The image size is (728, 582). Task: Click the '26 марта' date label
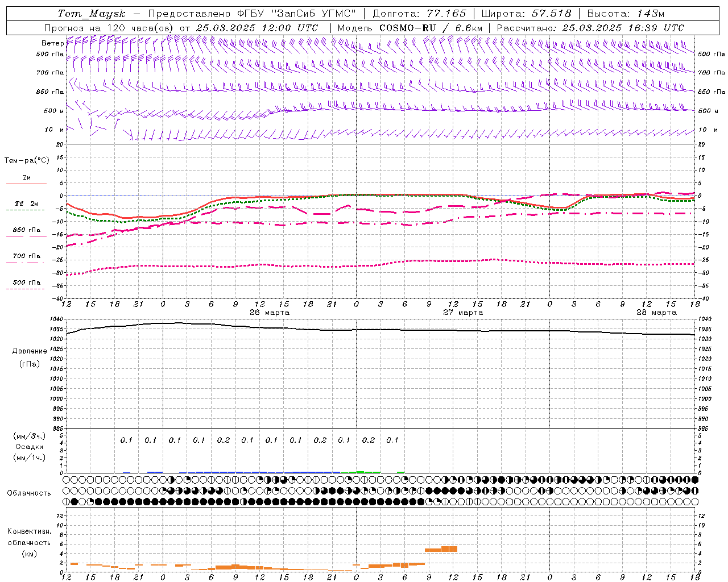270,313
